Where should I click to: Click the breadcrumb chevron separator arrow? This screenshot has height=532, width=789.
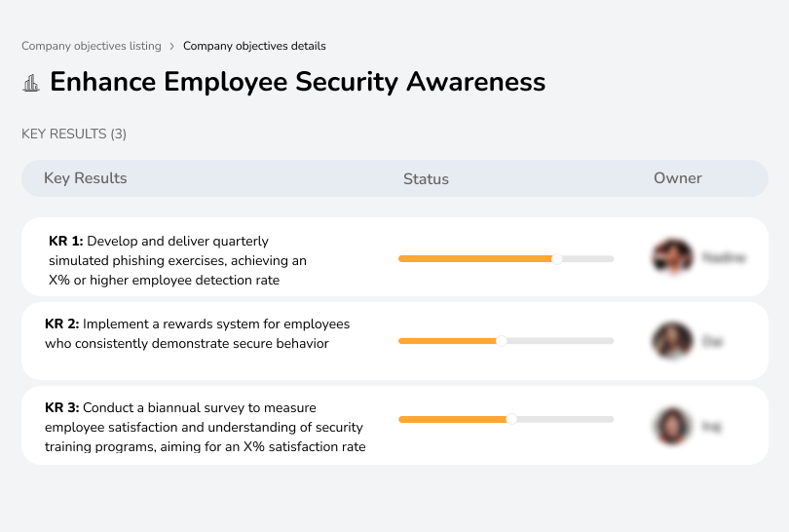(172, 46)
